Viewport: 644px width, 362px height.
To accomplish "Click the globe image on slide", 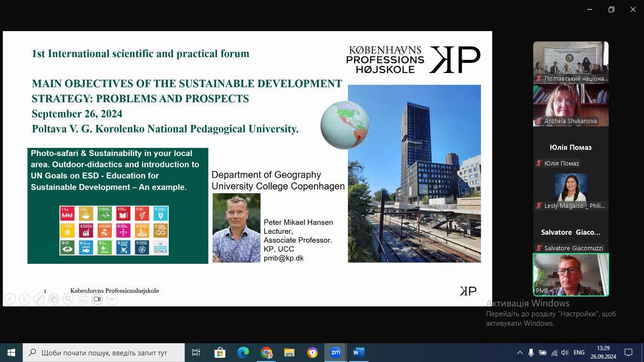I will tap(345, 125).
